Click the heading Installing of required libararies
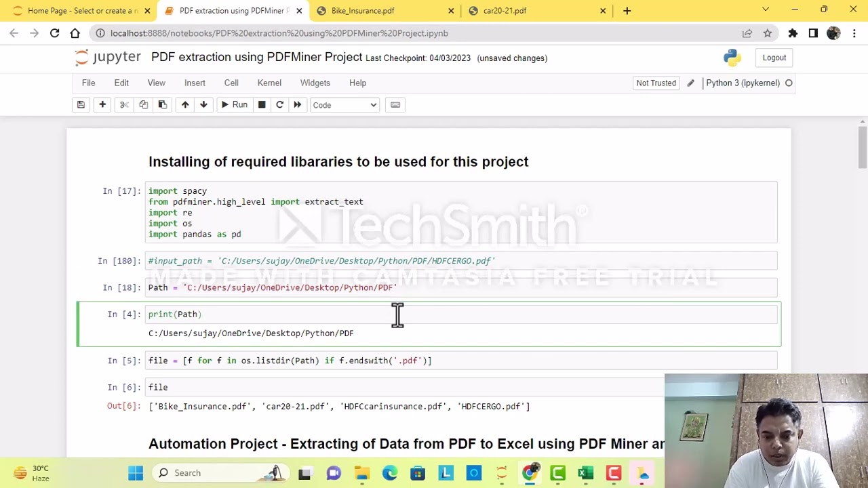The height and width of the screenshot is (488, 868). pos(338,162)
